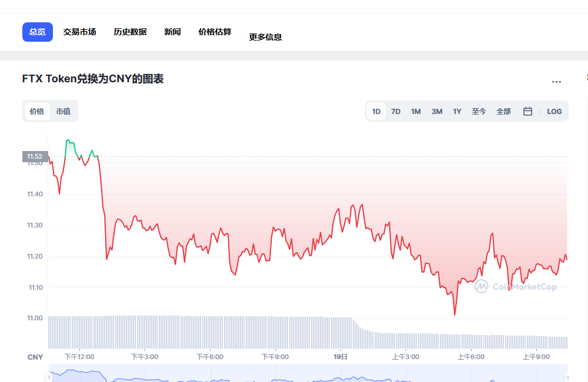Screen dimensions: 588x382
Task: Click the 19日 date axis label
Action: point(340,357)
